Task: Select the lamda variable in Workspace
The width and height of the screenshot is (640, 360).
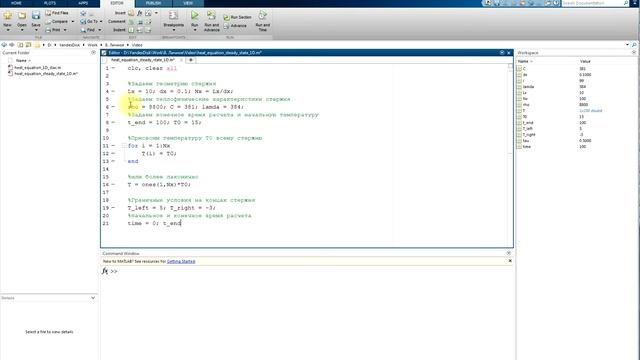Action: [x=528, y=87]
